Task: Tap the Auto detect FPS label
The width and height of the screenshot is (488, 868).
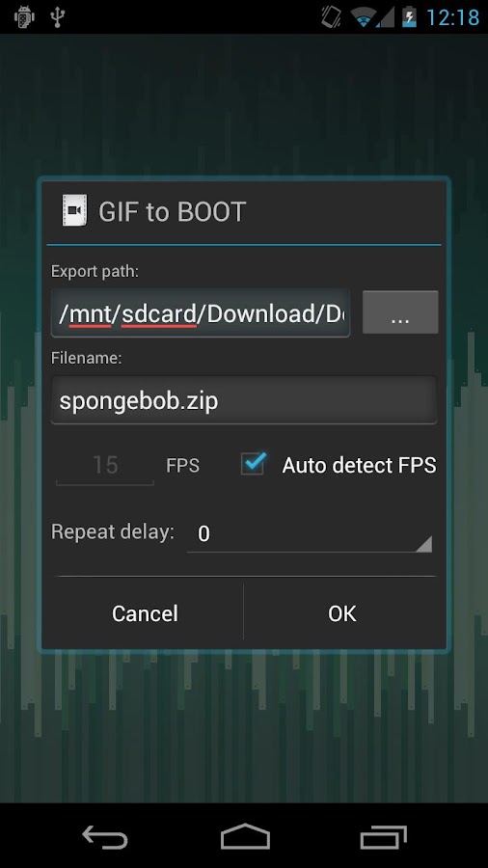Action: 359,466
